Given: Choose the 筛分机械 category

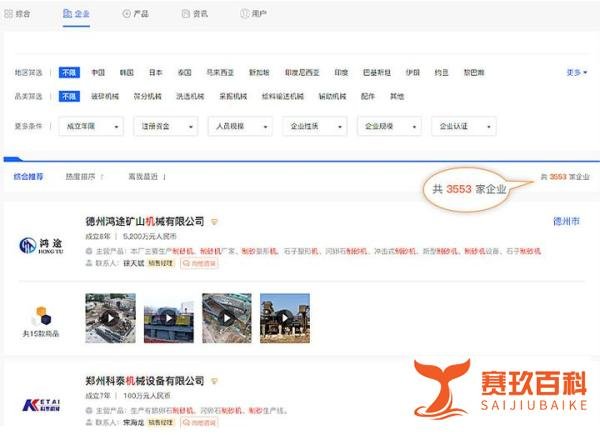Looking at the screenshot, I should 147,96.
